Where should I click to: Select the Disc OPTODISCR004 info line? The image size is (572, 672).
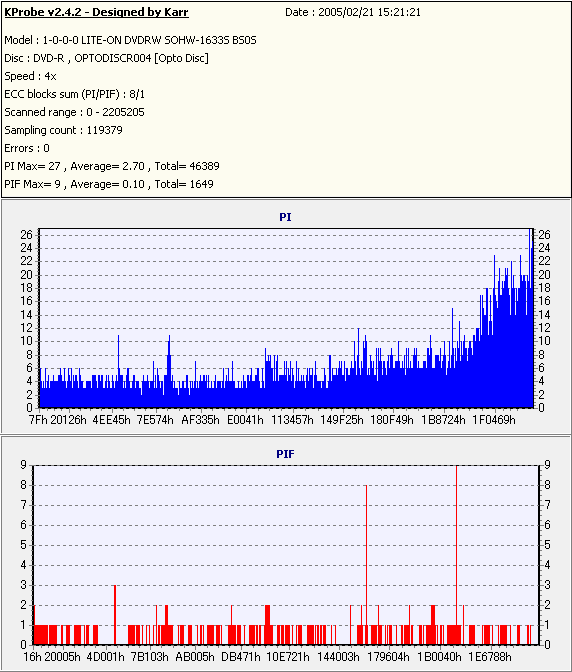106,58
